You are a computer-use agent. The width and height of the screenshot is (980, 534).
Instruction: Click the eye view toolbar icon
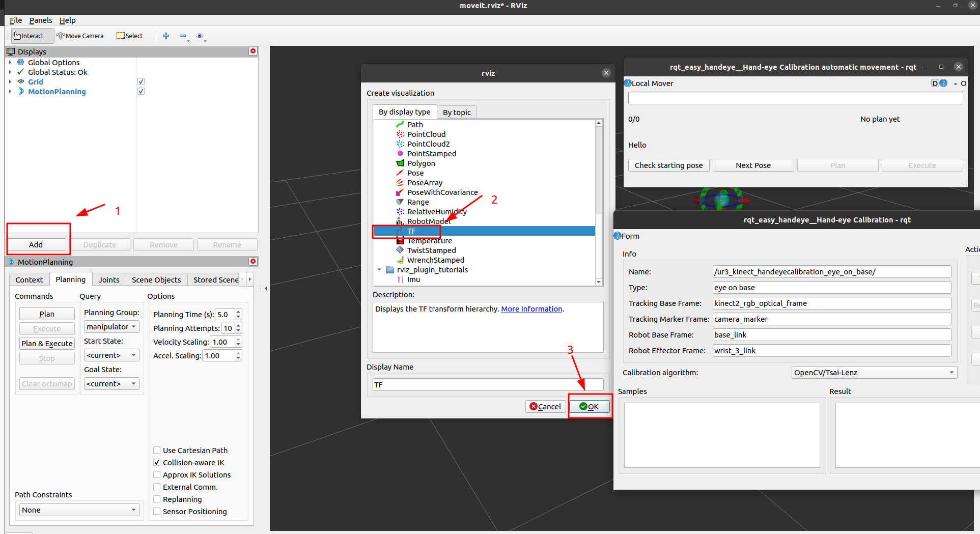pyautogui.click(x=200, y=36)
